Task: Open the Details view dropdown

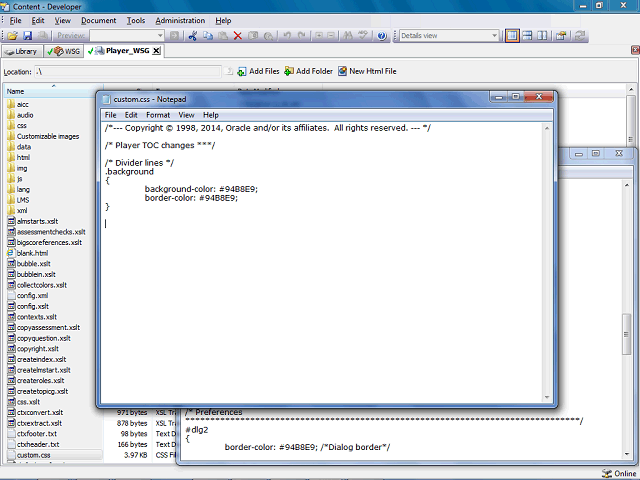Action: [x=494, y=36]
